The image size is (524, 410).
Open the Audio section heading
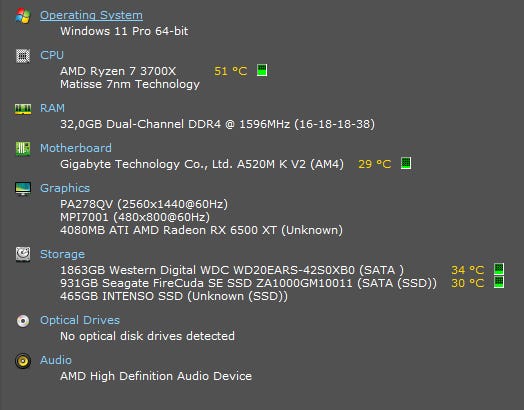56,360
